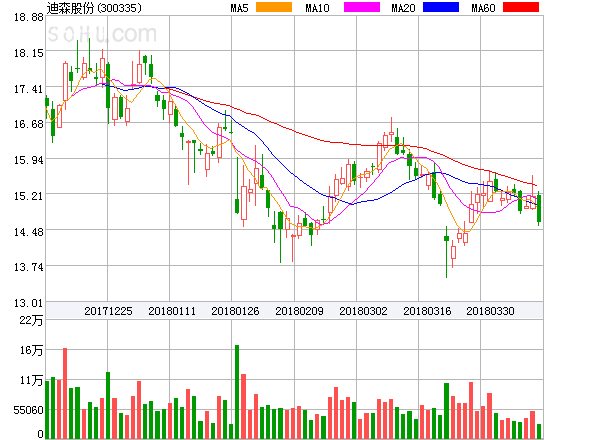Click the 22万 volume axis label

click(x=31, y=320)
